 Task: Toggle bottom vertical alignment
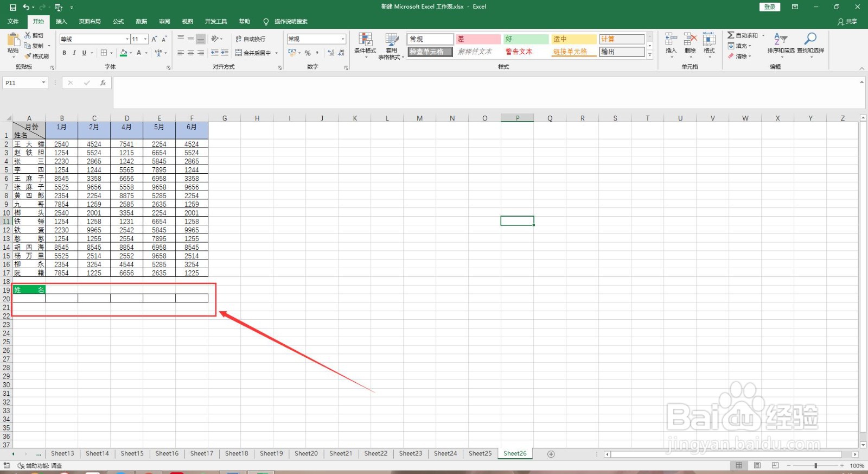click(x=201, y=39)
